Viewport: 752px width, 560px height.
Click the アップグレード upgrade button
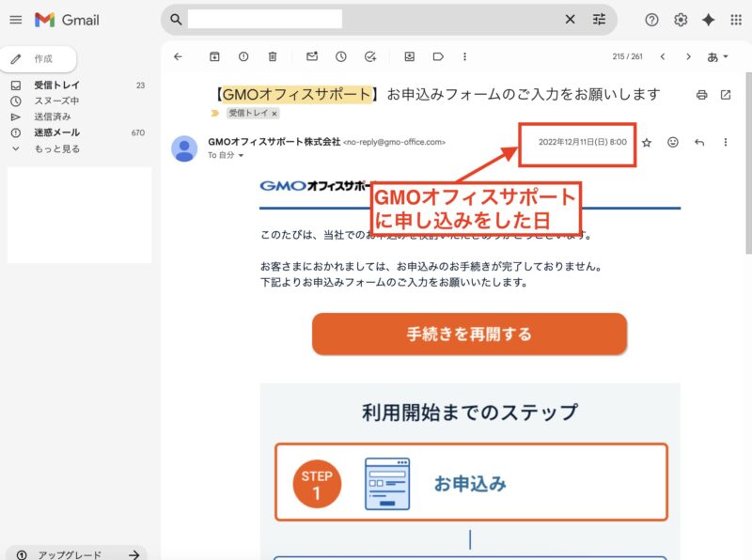(77, 553)
